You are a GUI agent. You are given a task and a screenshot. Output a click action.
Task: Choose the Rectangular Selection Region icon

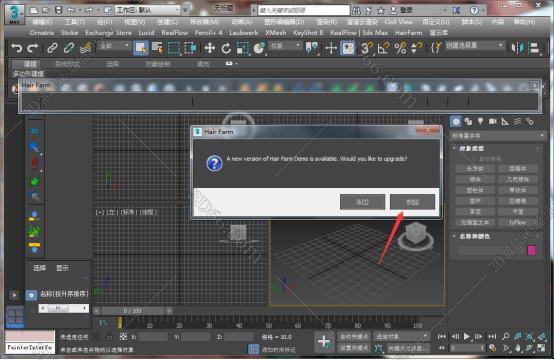click(x=174, y=48)
